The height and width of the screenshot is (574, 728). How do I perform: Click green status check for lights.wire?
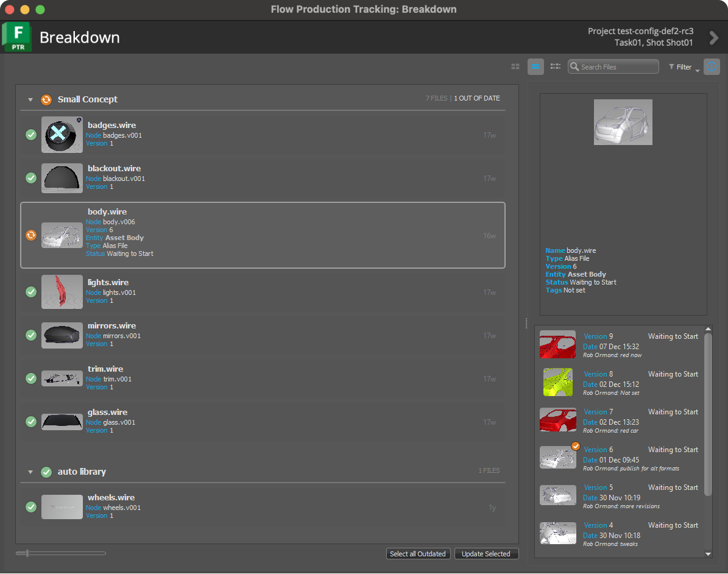tap(31, 292)
